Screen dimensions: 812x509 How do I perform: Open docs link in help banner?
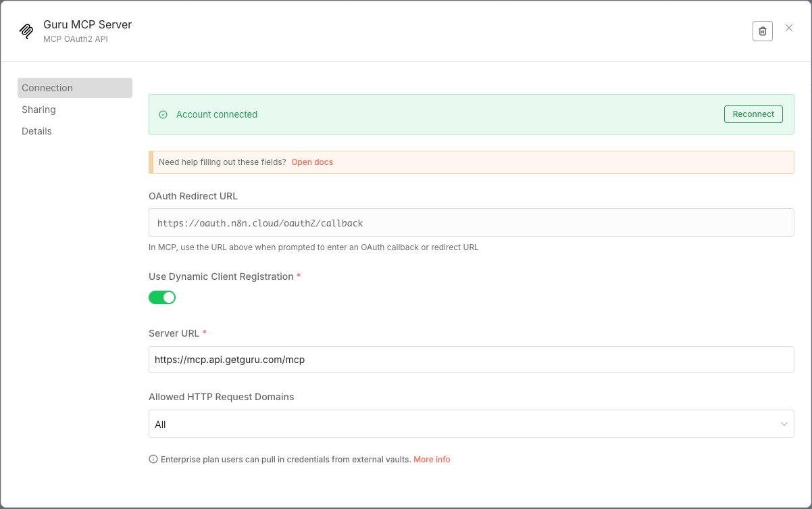point(312,162)
